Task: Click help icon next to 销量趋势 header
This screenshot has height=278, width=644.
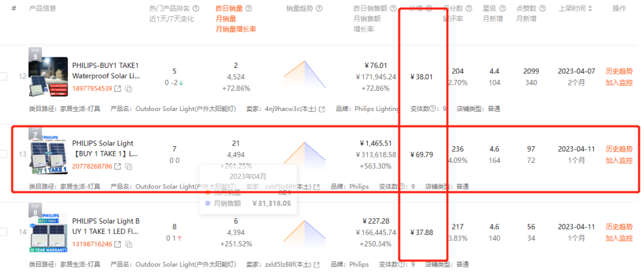Action: point(319,8)
